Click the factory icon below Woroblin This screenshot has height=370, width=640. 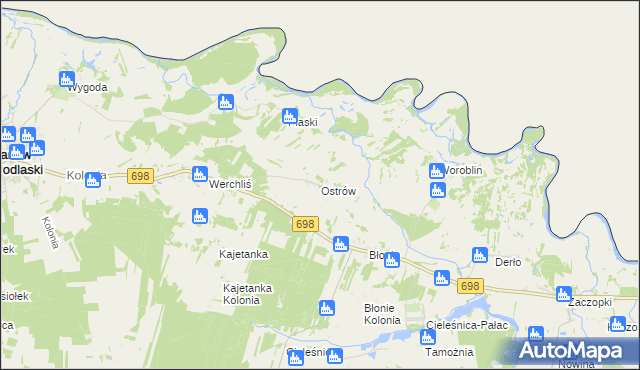[x=438, y=190]
